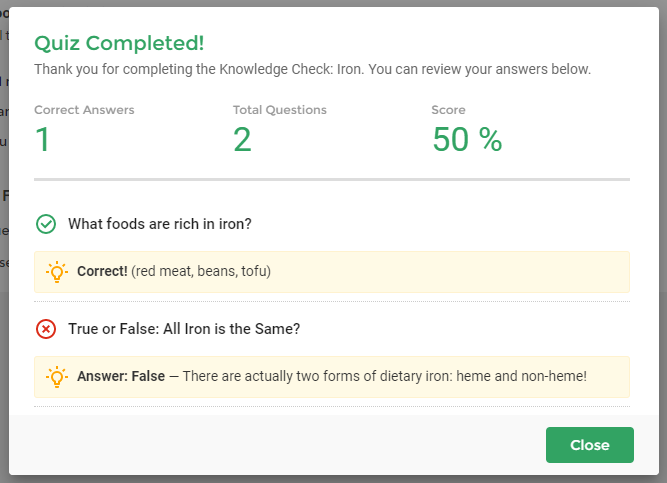The image size is (667, 483).
Task: Click the Total Questions count of 2
Action: (242, 140)
